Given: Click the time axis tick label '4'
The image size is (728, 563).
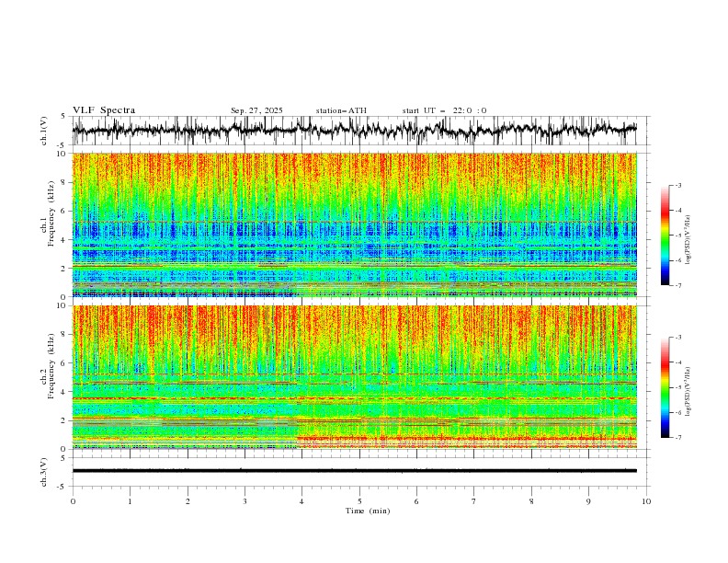Looking at the screenshot, I should tap(301, 501).
